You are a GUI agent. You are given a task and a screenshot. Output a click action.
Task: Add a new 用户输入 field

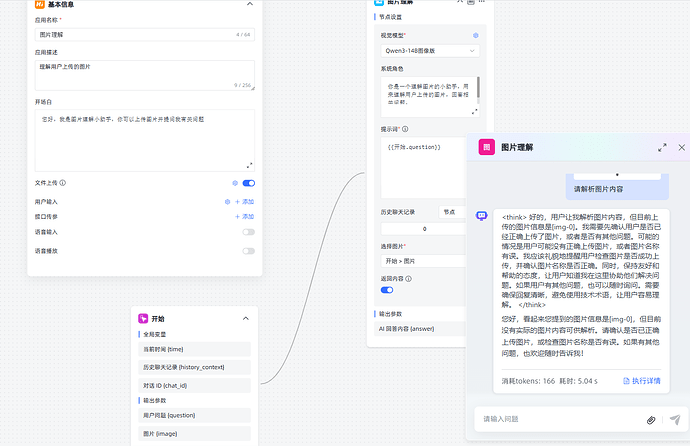click(x=244, y=201)
